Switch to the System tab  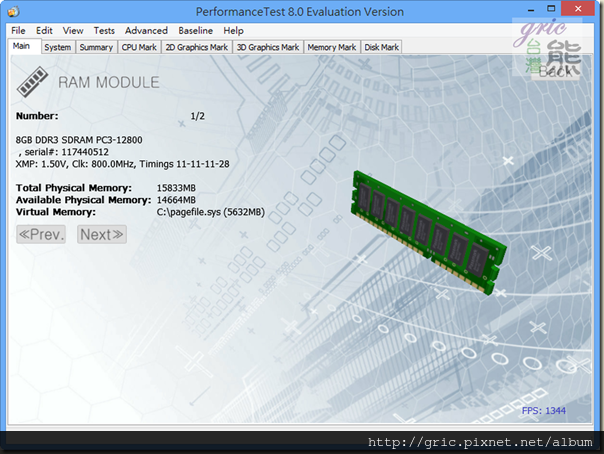pos(58,47)
